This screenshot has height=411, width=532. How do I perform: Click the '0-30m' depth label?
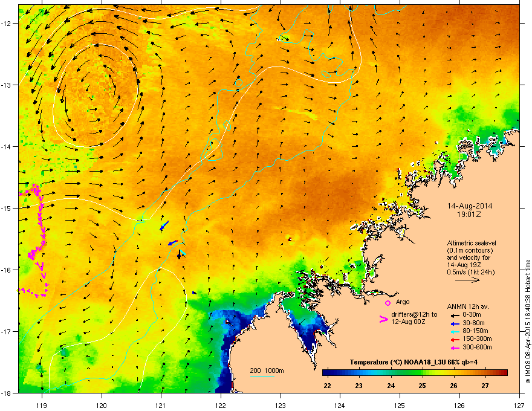[x=472, y=315]
